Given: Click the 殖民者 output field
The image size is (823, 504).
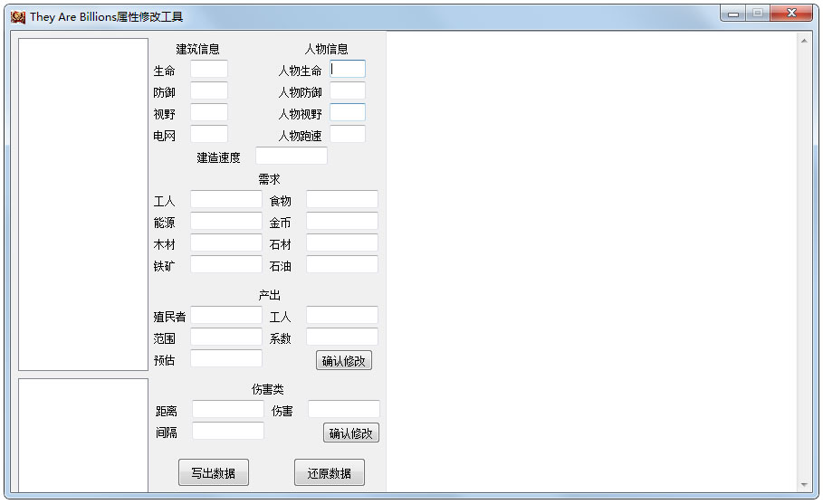Looking at the screenshot, I should [x=225, y=315].
